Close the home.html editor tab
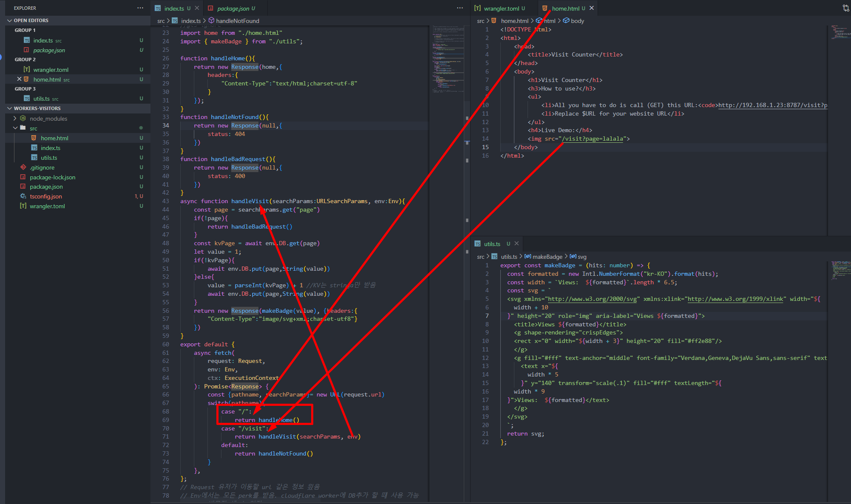The width and height of the screenshot is (851, 504). [591, 8]
